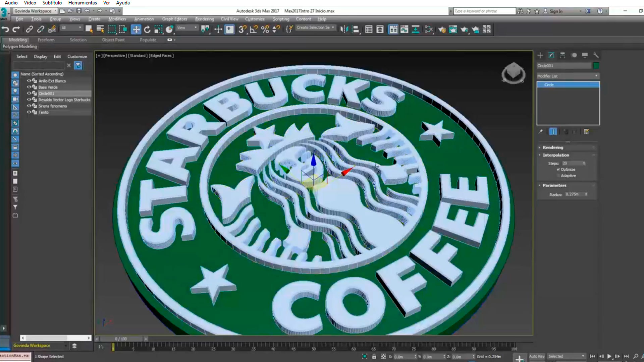Hide Resaldo Vector Logo Starbucks object
This screenshot has height=362, width=644.
tap(29, 100)
